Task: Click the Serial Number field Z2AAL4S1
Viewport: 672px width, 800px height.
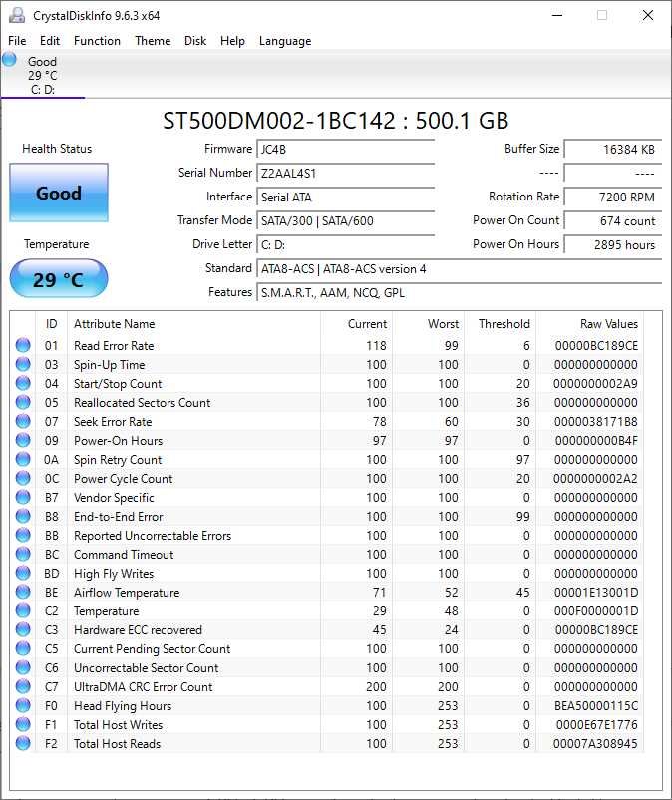Action: click(x=346, y=173)
